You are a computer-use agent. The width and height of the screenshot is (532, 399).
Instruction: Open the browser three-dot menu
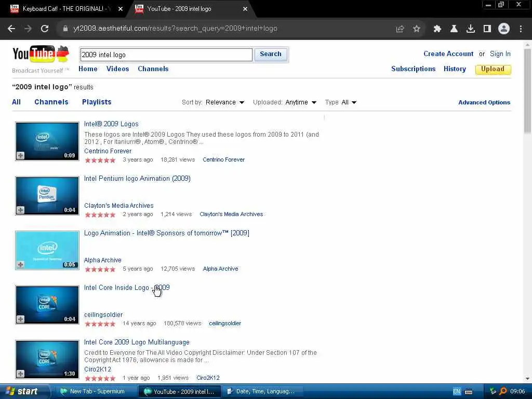[x=521, y=29]
